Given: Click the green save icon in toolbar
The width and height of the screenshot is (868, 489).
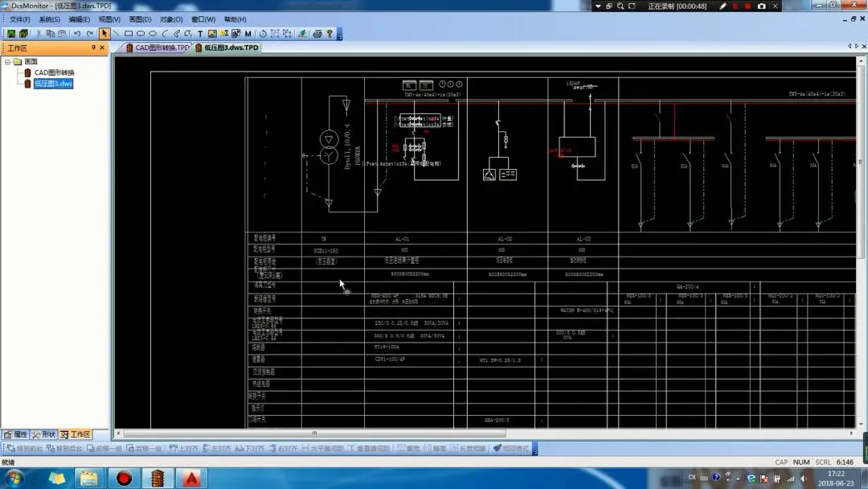Looking at the screenshot, I should (x=11, y=34).
